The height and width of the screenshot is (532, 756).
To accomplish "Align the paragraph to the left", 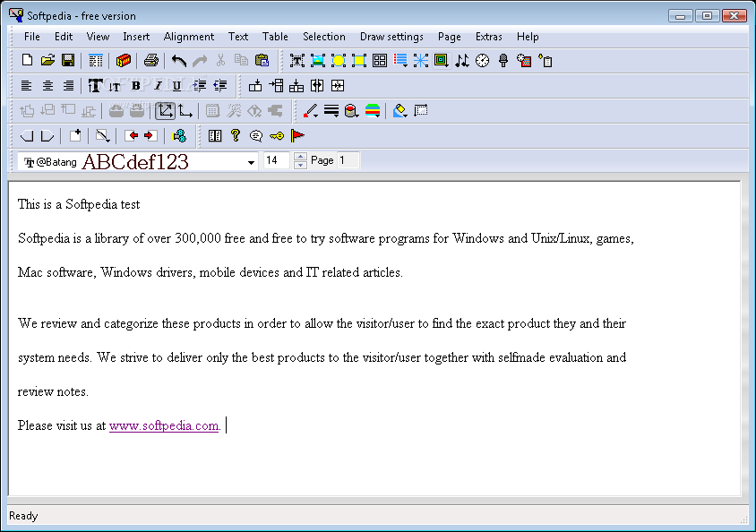I will point(27,86).
